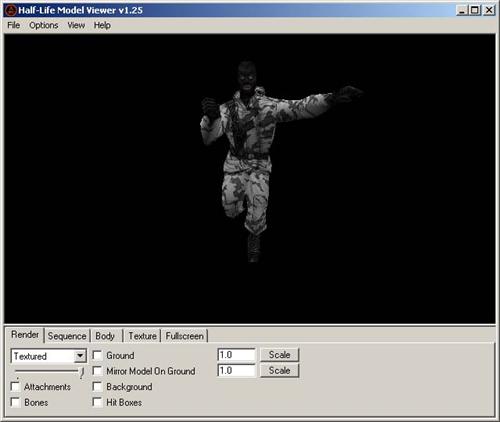
Task: Open the Options menu
Action: (44, 25)
